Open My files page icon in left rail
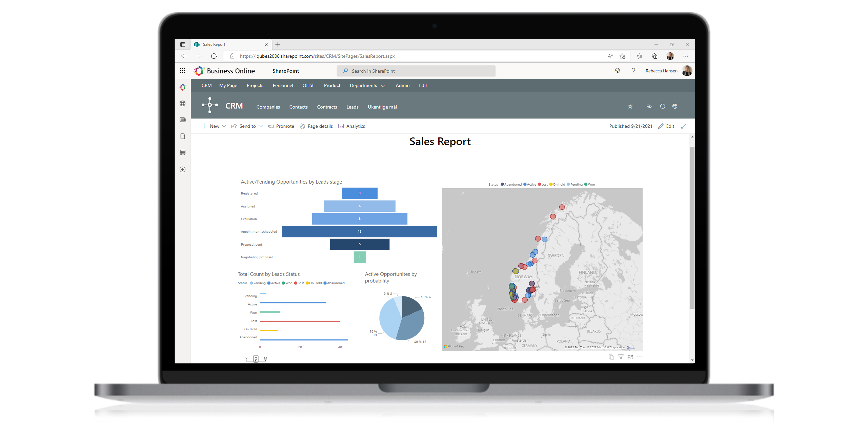The image size is (868, 434). [183, 136]
